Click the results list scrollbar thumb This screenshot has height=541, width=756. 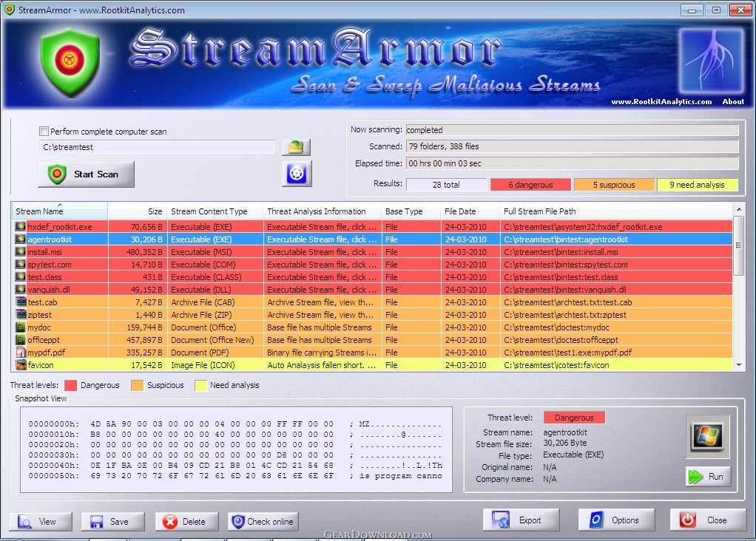(x=739, y=245)
